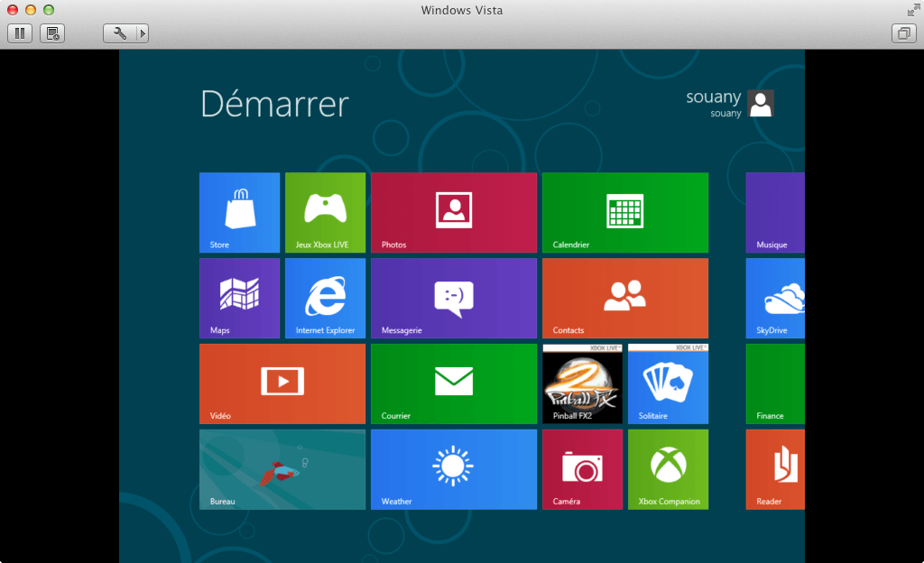The image size is (924, 563).
Task: Open the Contacts tile
Action: point(625,298)
